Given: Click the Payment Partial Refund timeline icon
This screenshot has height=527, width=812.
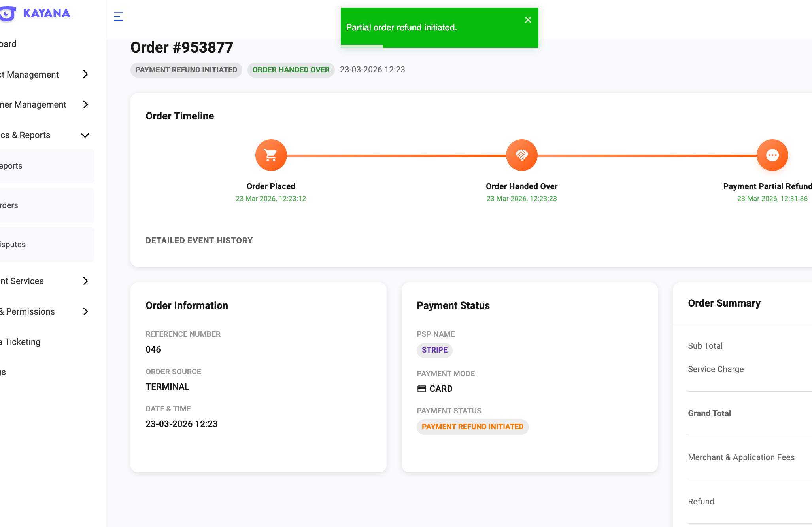Looking at the screenshot, I should 772,155.
